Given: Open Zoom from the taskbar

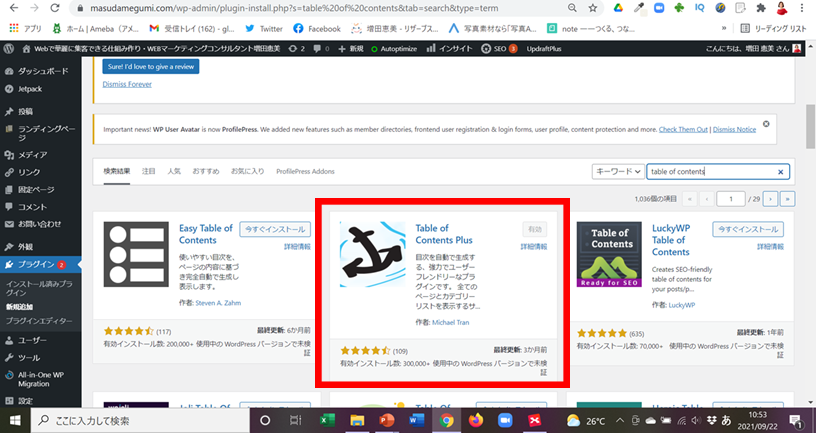Looking at the screenshot, I should [x=505, y=421].
